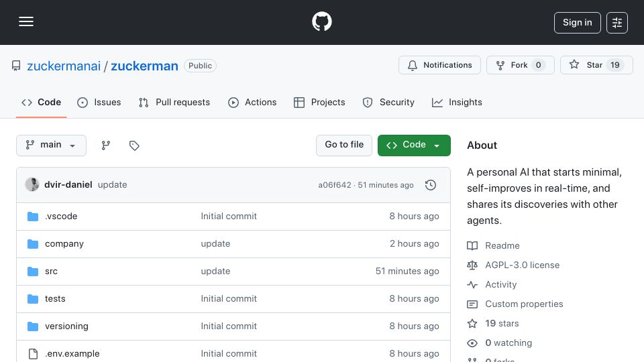644x362 pixels.
Task: Open src row's update commit message
Action: click(215, 271)
